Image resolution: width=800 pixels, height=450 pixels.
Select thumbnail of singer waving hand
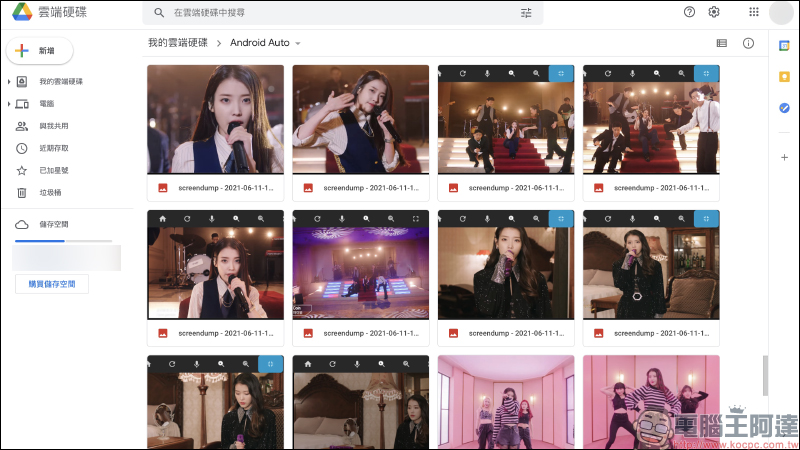(361, 119)
